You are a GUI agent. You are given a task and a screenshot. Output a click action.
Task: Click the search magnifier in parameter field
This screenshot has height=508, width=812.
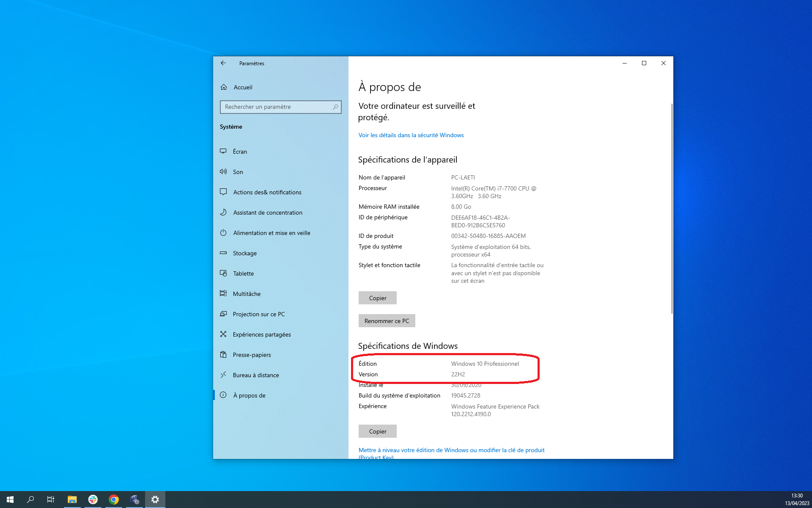335,107
